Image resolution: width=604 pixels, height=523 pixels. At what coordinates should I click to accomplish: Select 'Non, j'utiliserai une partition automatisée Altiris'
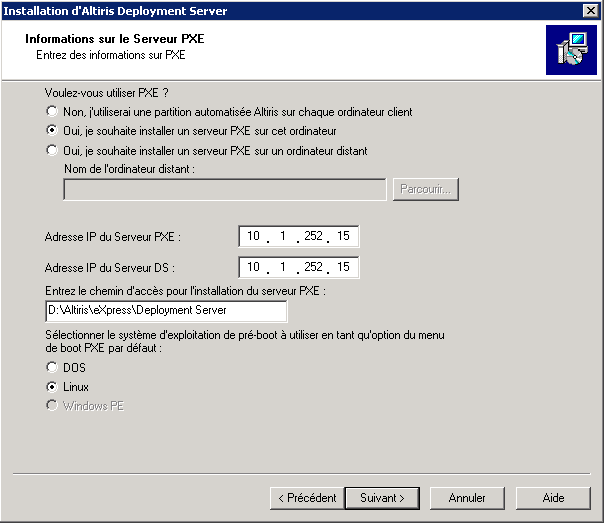(x=52, y=112)
